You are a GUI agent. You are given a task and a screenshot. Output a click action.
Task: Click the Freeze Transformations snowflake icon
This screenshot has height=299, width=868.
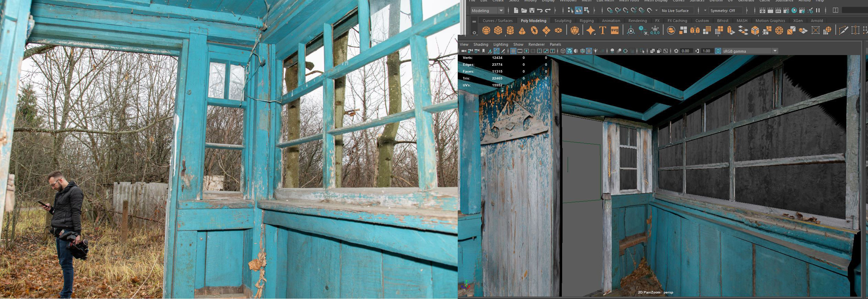coord(655,30)
